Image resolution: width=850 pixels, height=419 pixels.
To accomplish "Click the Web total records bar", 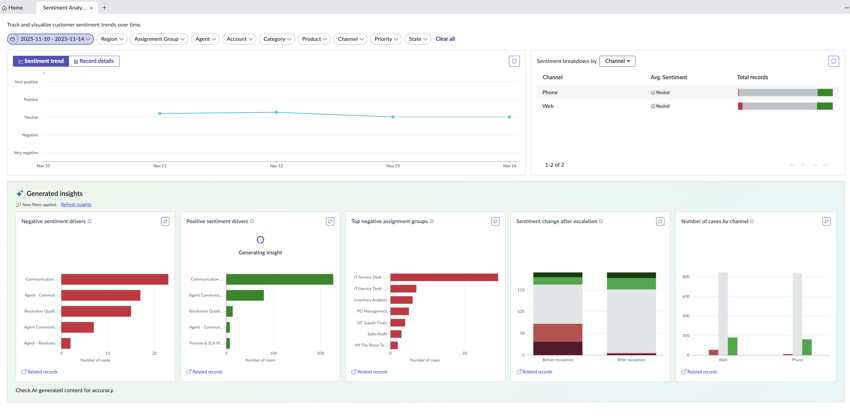I will point(785,106).
